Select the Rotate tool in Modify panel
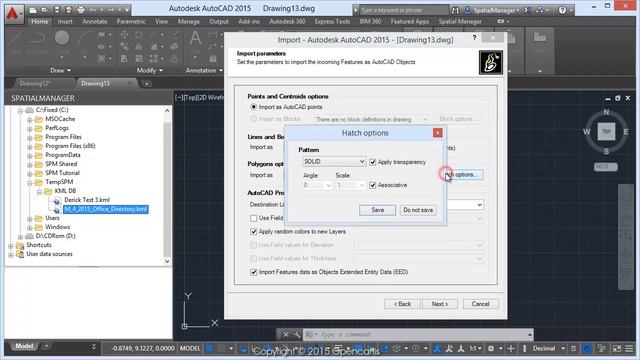 click(138, 36)
